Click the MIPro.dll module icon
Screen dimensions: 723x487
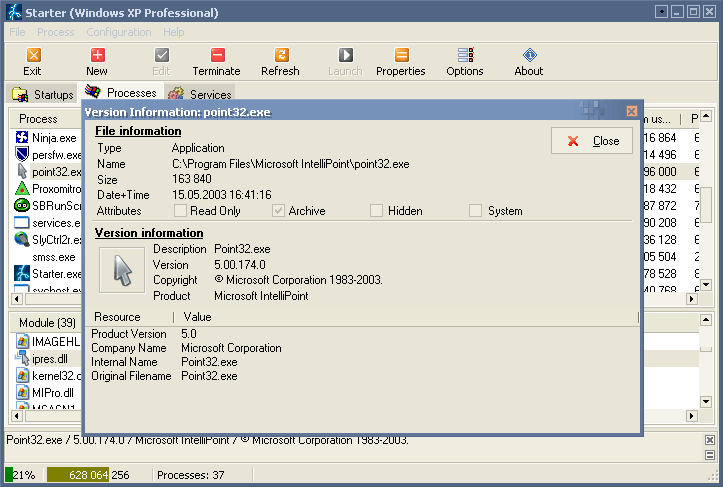(23, 392)
